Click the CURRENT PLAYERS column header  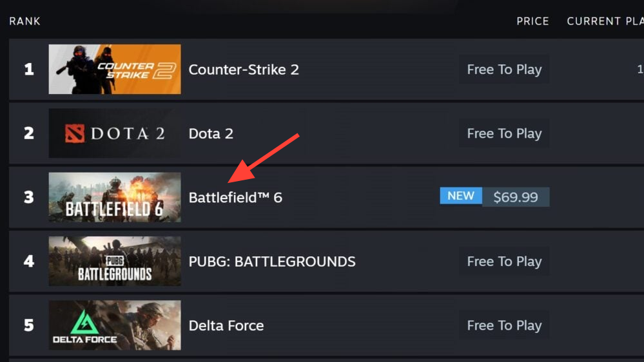[x=605, y=21]
